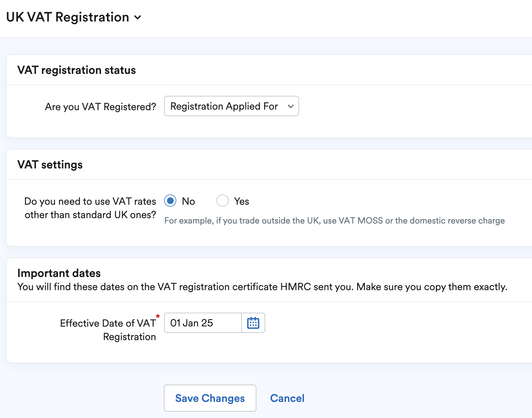The height and width of the screenshot is (418, 532).
Task: Click the Effective Date field showing 01 Jan 25
Action: click(x=203, y=323)
